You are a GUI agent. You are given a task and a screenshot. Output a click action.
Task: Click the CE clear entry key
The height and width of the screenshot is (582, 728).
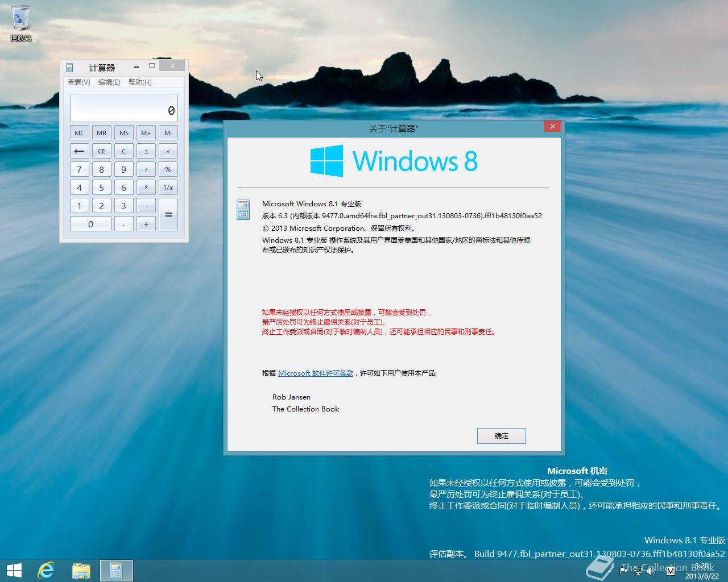coord(101,151)
